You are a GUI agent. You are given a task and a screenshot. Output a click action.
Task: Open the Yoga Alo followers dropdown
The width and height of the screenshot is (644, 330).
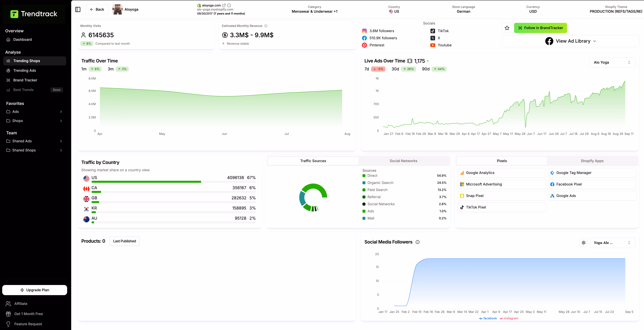(612, 243)
